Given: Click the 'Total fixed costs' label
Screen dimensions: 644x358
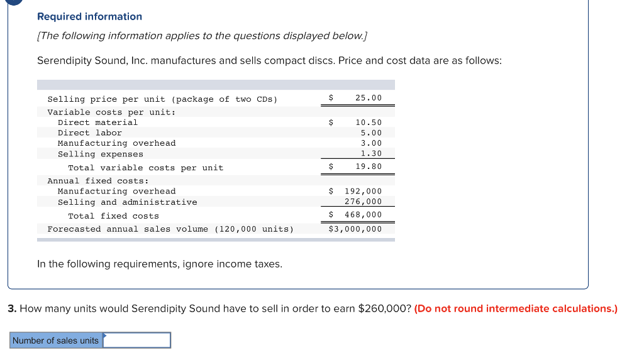Looking at the screenshot, I should pyautogui.click(x=113, y=215).
